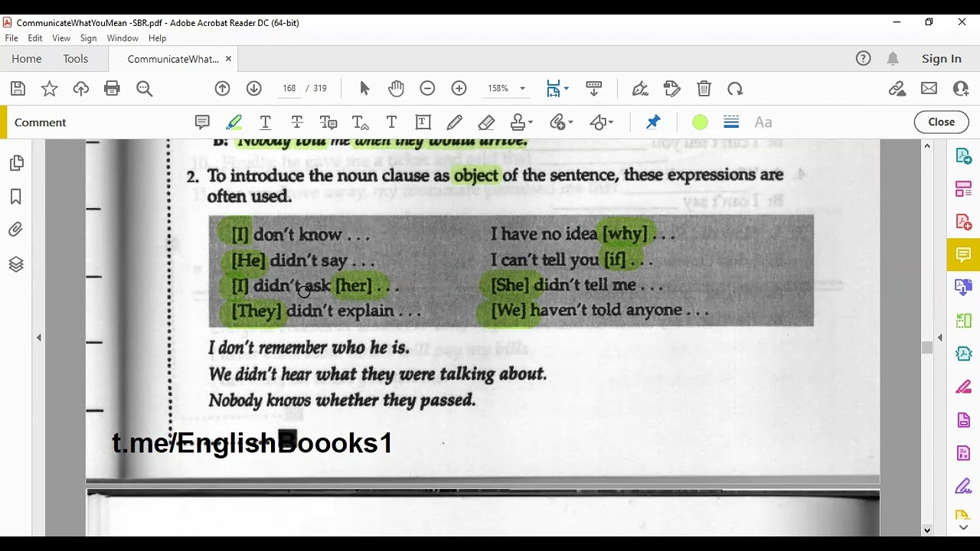Open the Fill & Sign pen tool
Image resolution: width=980 pixels, height=551 pixels.
640,89
